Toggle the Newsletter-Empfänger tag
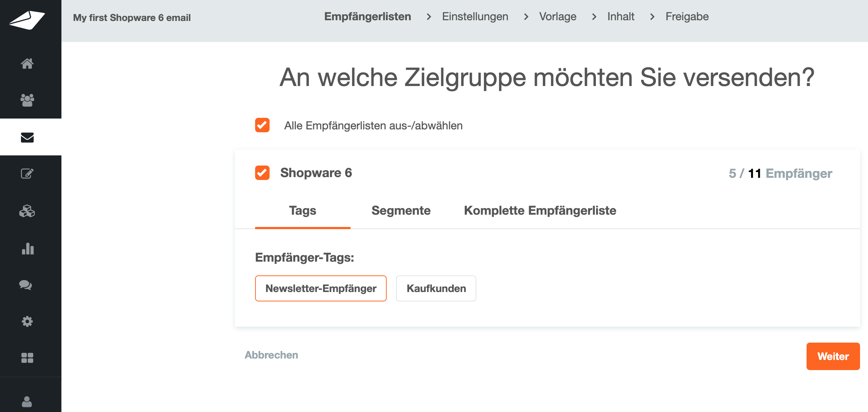 point(321,288)
